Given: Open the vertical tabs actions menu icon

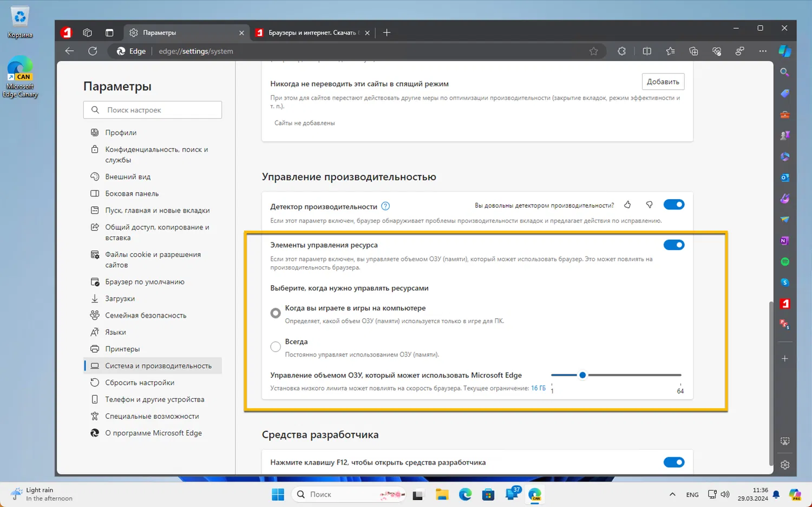Looking at the screenshot, I should 109,32.
